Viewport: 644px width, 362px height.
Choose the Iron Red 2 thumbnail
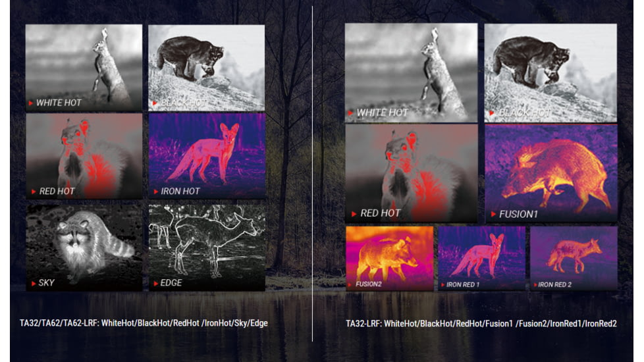[x=574, y=259]
